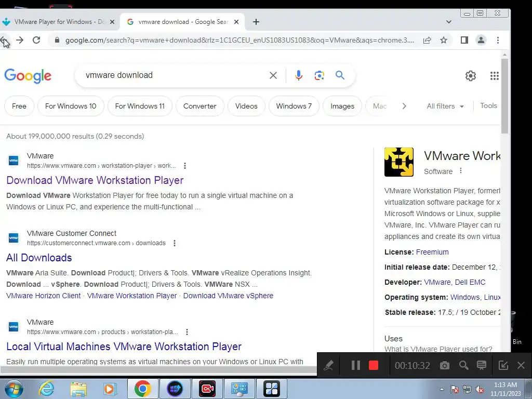Open the Windows Start button

pyautogui.click(x=14, y=389)
